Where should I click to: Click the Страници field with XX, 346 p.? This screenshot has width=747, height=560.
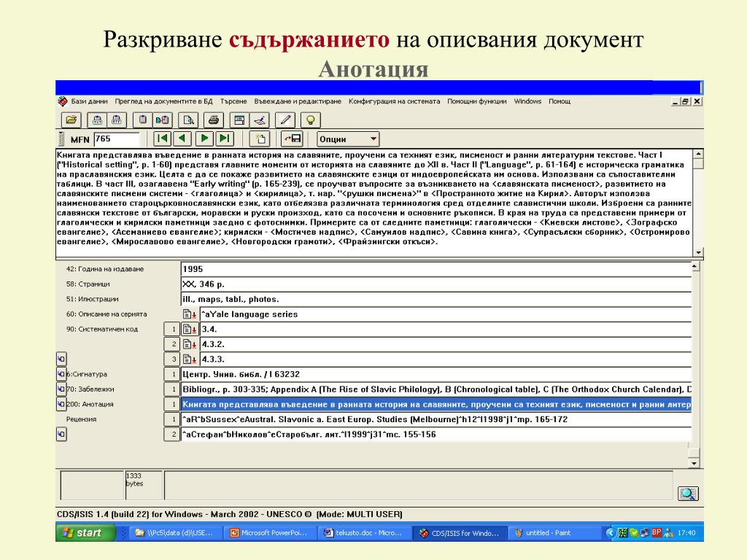pyautogui.click(x=436, y=284)
